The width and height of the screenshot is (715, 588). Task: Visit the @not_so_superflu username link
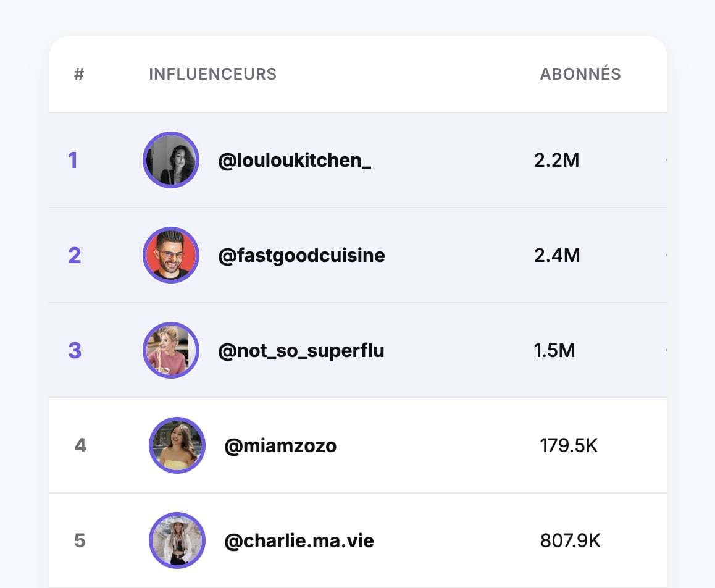point(301,351)
